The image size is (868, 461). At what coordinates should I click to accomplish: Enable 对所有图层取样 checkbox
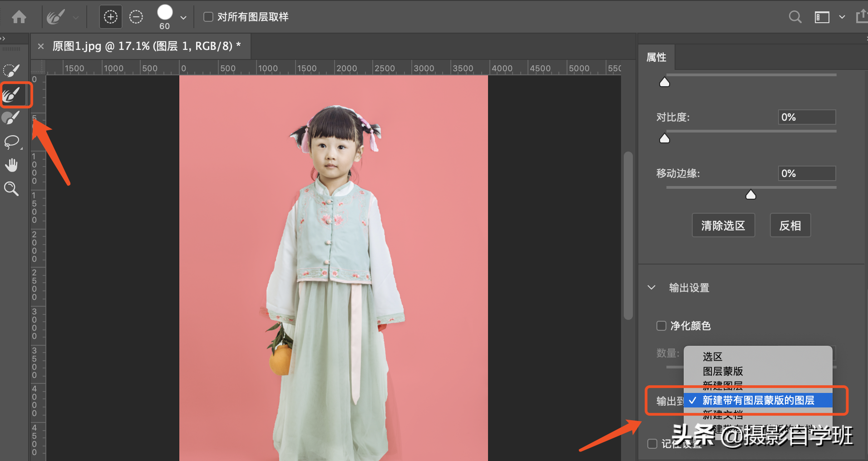pyautogui.click(x=208, y=17)
